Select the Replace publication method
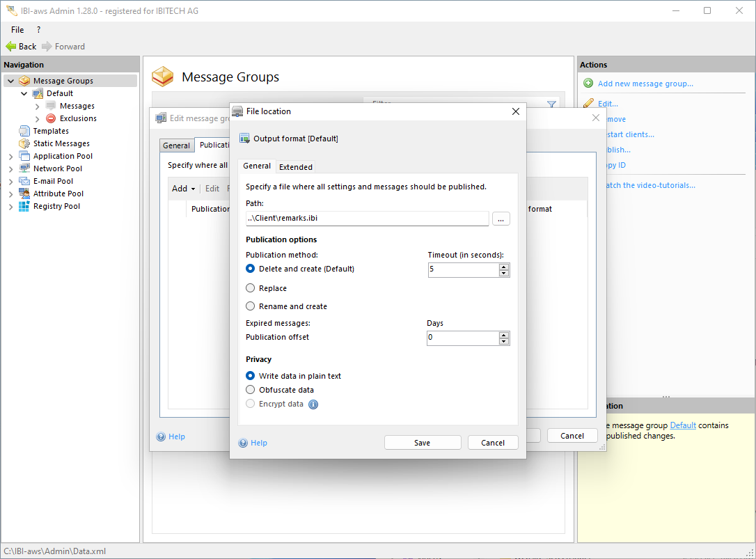The image size is (756, 559). [251, 288]
